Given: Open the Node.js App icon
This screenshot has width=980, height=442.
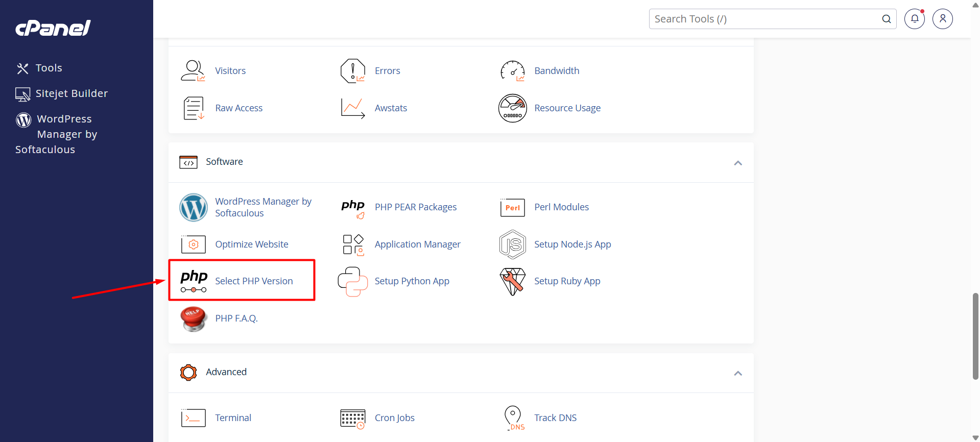Looking at the screenshot, I should click(x=513, y=244).
